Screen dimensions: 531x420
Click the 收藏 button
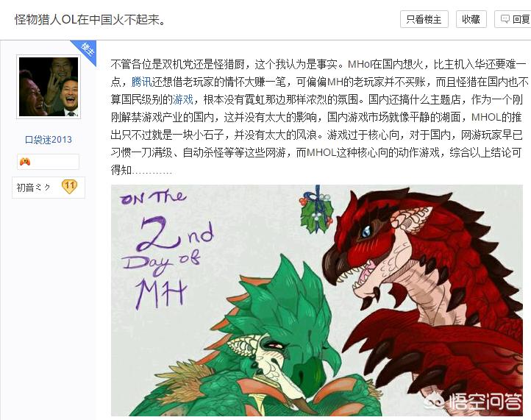click(x=471, y=19)
